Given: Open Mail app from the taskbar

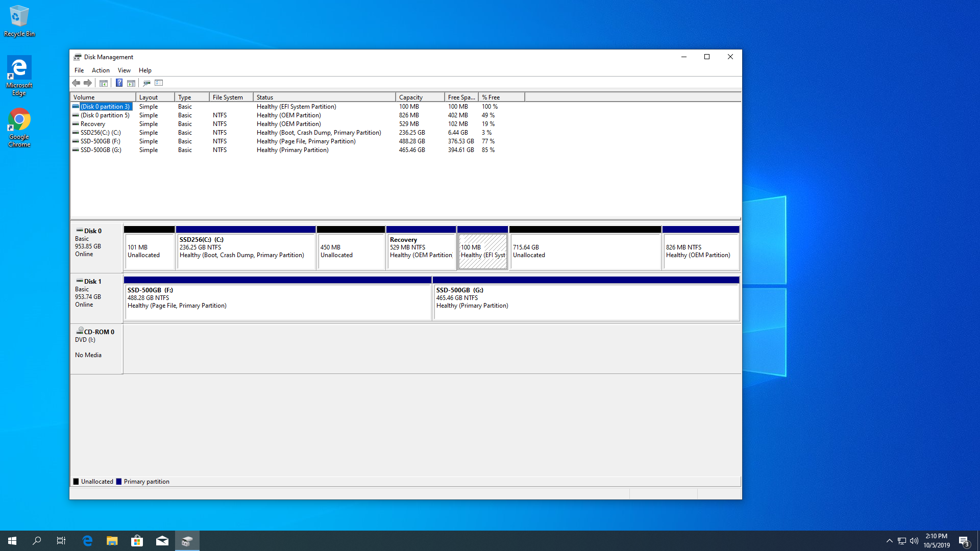Looking at the screenshot, I should [162, 541].
